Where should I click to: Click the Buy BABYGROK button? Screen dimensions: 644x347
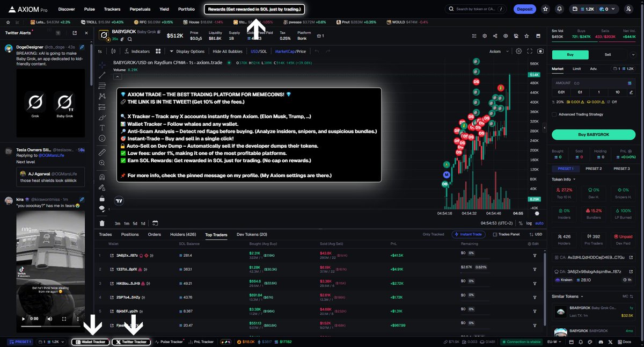(594, 135)
